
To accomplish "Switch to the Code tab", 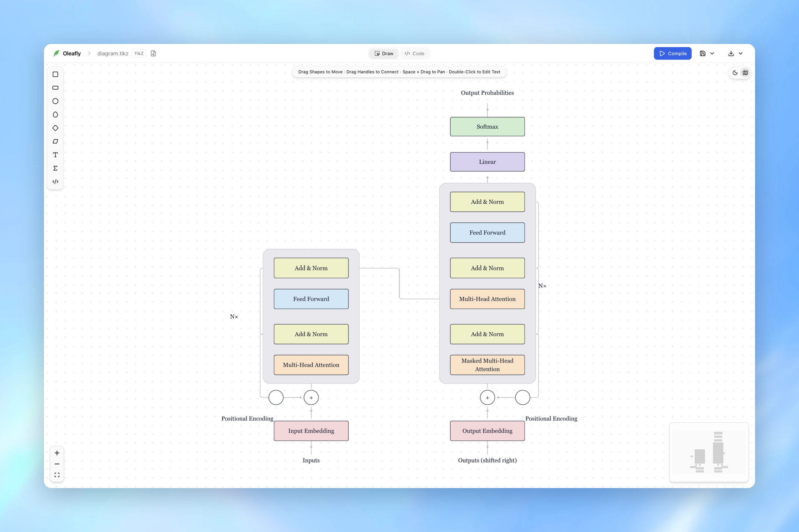I will tap(415, 54).
